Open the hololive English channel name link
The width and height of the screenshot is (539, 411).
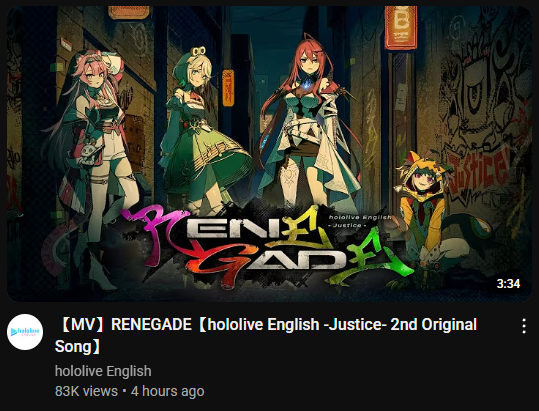[x=103, y=371]
